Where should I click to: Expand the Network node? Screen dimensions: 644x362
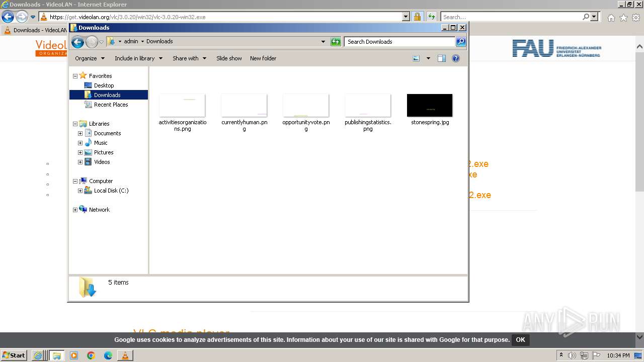75,210
